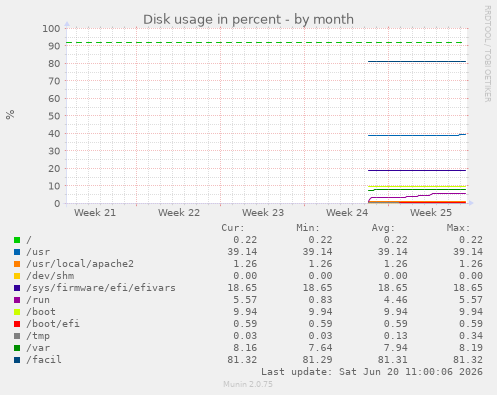Click the red swatch for /boot/efi
Viewport: 497px width, 395px height.
click(x=17, y=324)
